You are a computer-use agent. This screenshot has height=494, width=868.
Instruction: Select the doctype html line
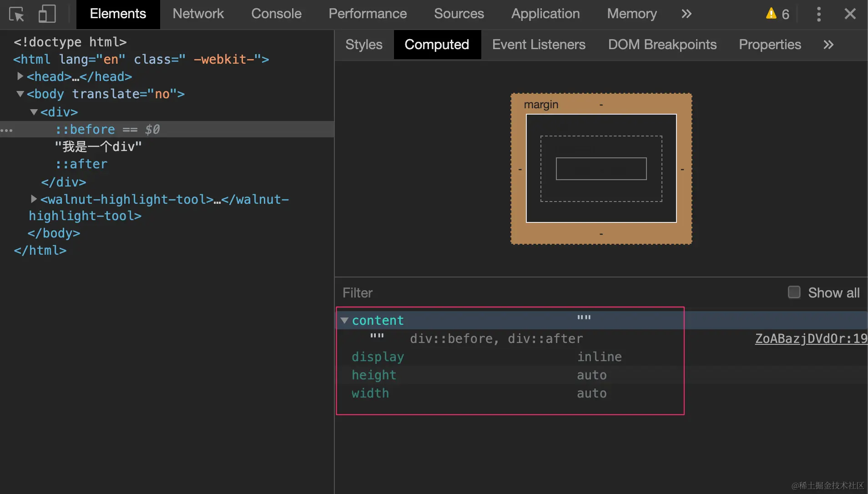point(70,42)
